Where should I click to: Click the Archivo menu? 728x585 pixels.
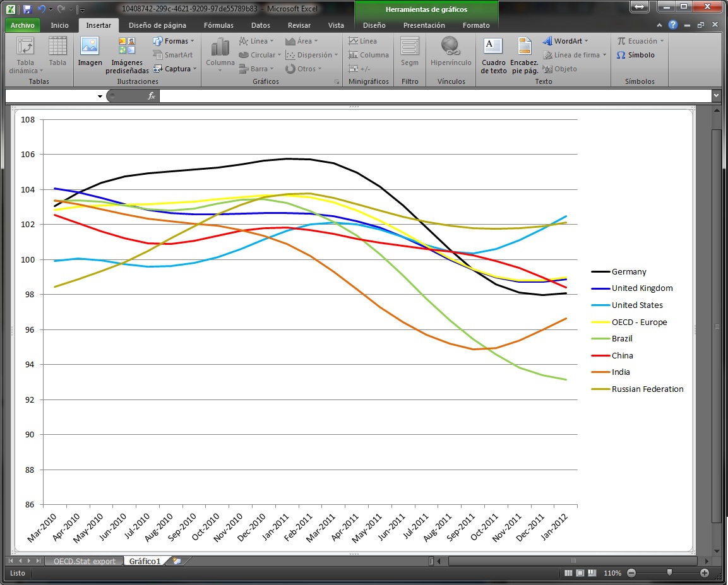click(x=22, y=25)
